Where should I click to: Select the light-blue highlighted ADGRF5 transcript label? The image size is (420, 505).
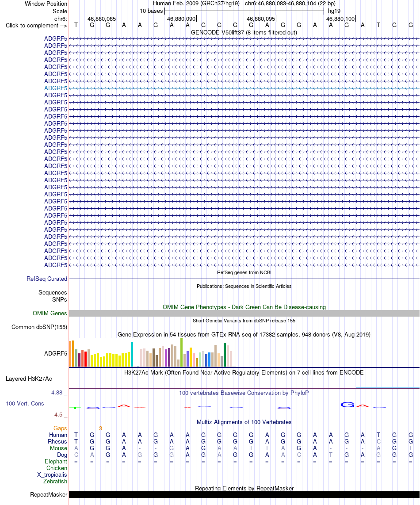56,88
